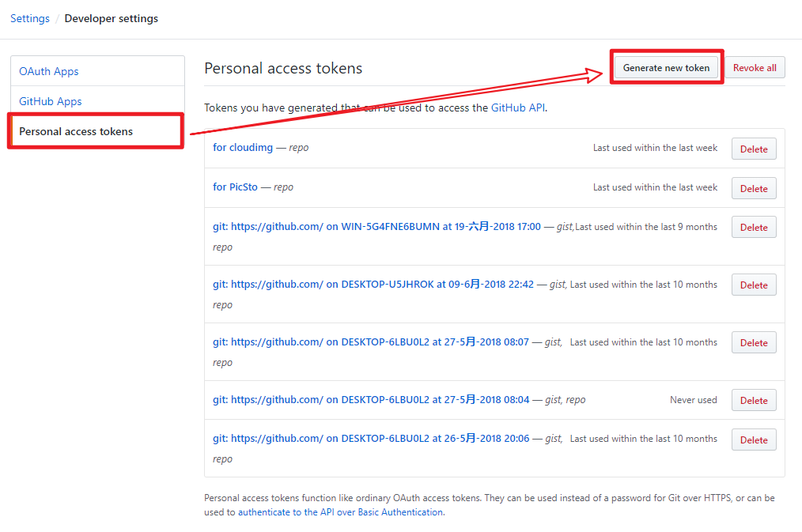Open OAuth Apps in sidebar
The image size is (802, 532).
click(x=48, y=72)
